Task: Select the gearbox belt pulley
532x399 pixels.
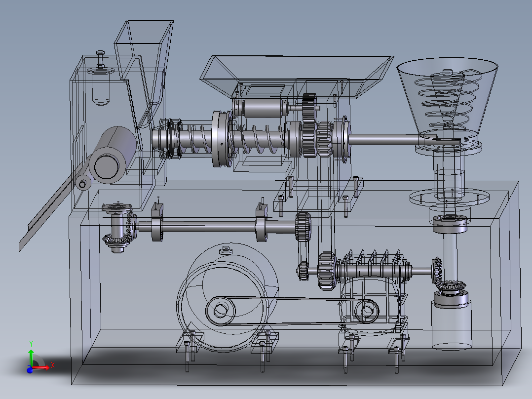Action: [367, 311]
